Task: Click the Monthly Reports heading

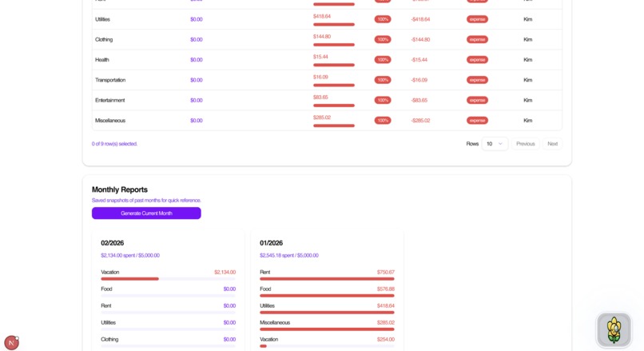Action: click(x=120, y=189)
